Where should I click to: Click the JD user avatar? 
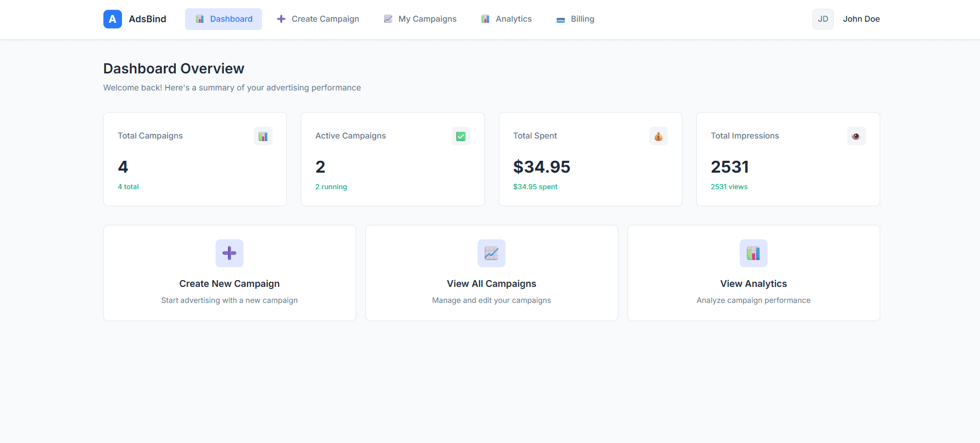tap(823, 19)
